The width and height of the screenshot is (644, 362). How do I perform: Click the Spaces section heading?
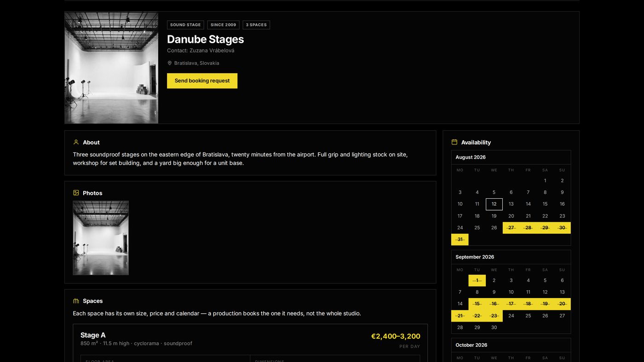coord(92,301)
